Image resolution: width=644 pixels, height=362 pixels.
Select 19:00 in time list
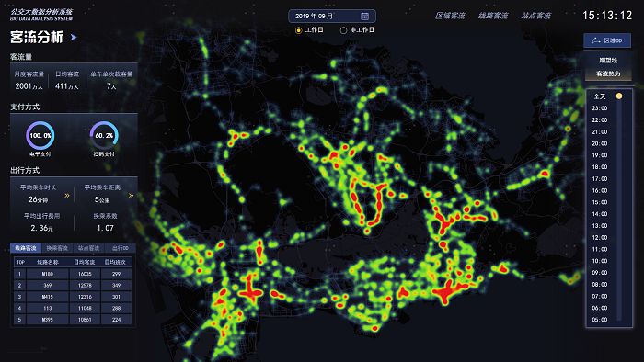(600, 155)
